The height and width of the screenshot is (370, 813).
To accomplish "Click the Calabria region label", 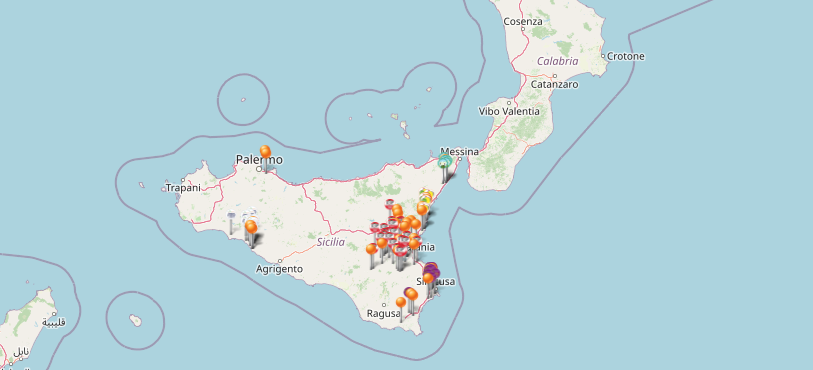I will click(557, 61).
